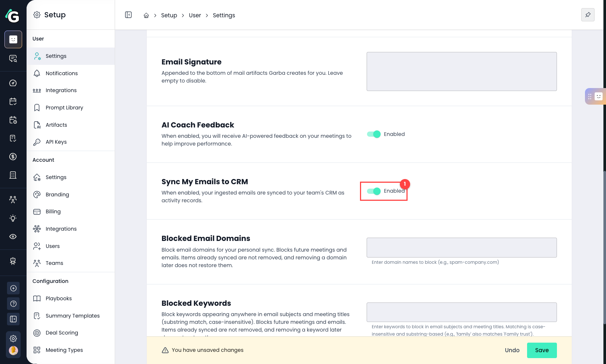The height and width of the screenshot is (364, 606).
Task: Click the plus circle add icon
Action: click(x=13, y=288)
